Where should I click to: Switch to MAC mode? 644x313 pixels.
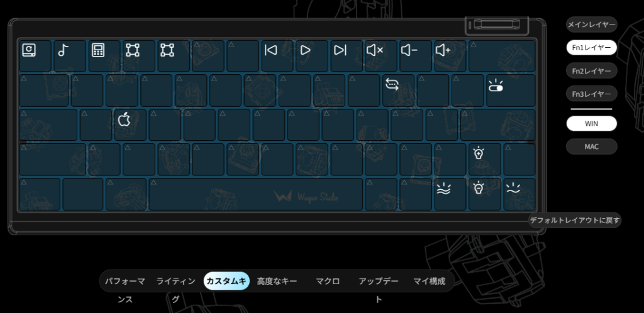591,146
